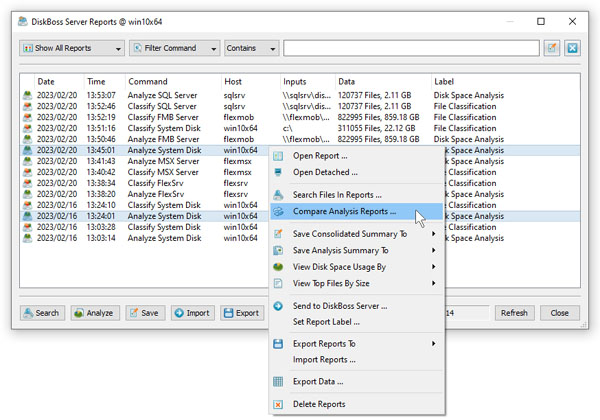Select the 13:03:14 Analyze System Disk row
This screenshot has width=600, height=420.
pos(145,238)
